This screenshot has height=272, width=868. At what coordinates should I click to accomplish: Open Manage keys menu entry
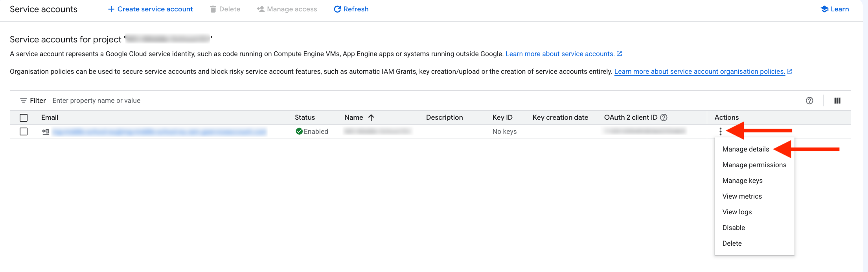(x=742, y=181)
